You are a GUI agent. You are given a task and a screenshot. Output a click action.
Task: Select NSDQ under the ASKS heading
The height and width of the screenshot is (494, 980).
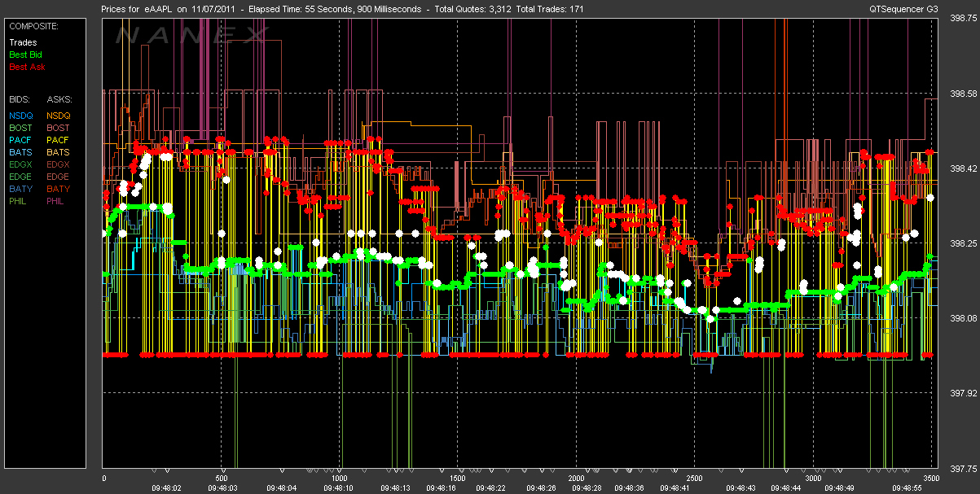point(59,116)
